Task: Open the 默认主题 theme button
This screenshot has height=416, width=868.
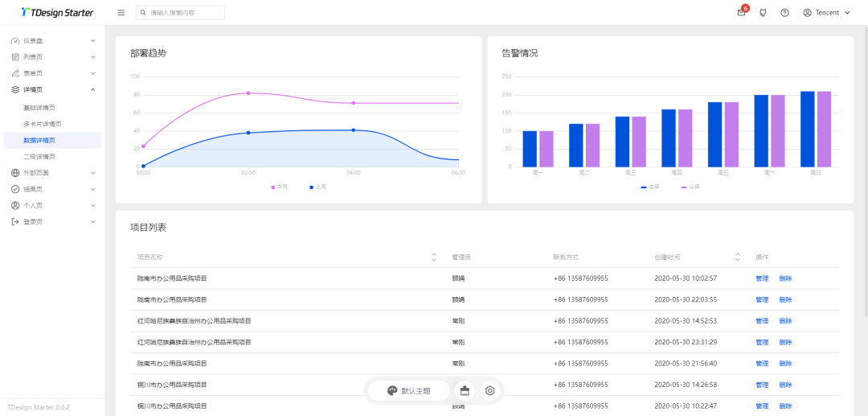Action: pos(408,390)
